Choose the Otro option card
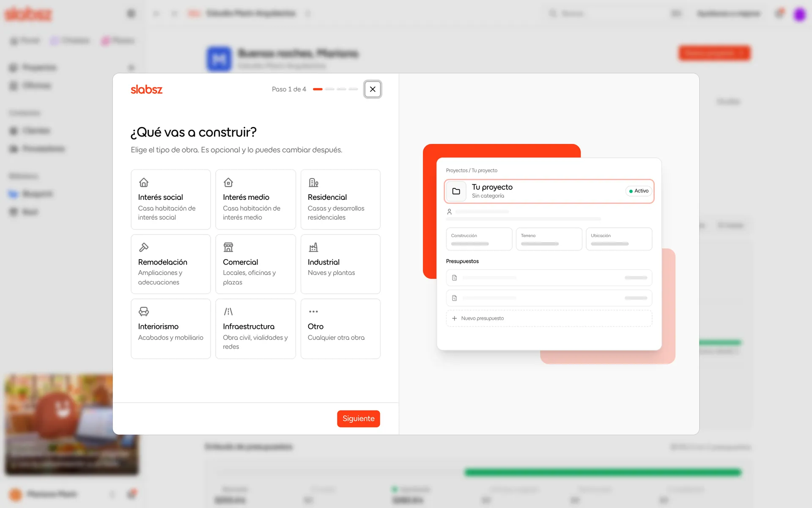Image resolution: width=812 pixels, height=508 pixels. pyautogui.click(x=340, y=329)
